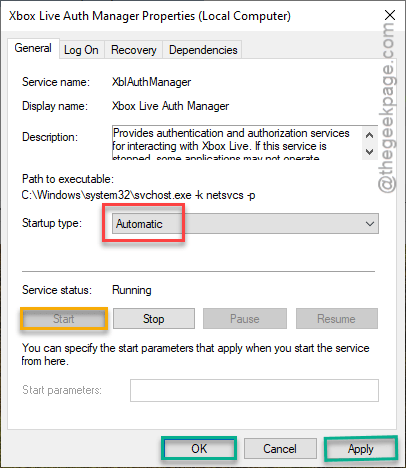Click the Pause service button
The image size is (406, 468).
click(245, 319)
